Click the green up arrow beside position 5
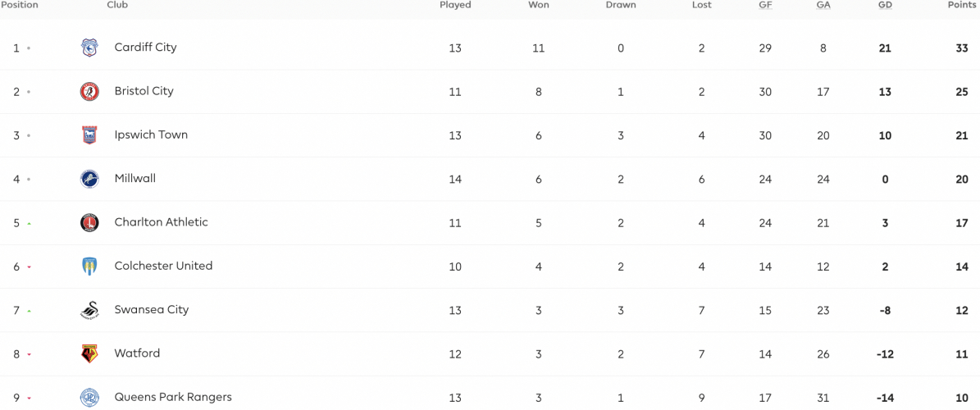Image resolution: width=980 pixels, height=410 pixels. coord(29,223)
